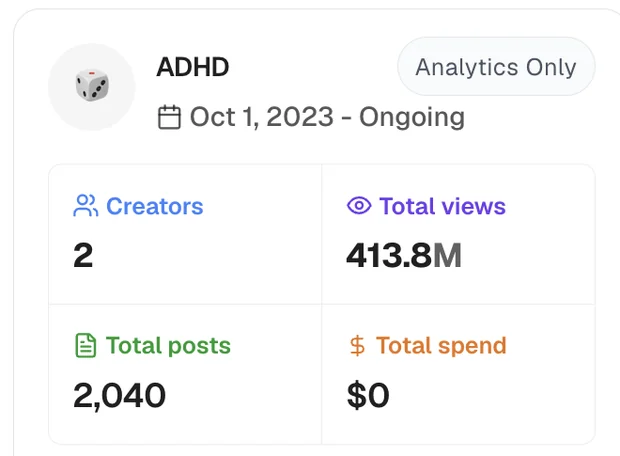Screen dimensions: 620x456
Task: Select the $0 total spend value
Action: point(368,395)
